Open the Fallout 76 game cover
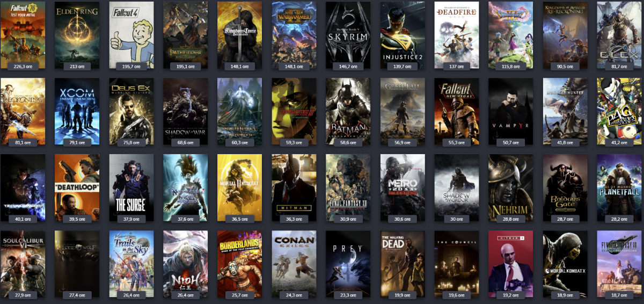Screen dimensions: 644x304 pyautogui.click(x=23, y=35)
